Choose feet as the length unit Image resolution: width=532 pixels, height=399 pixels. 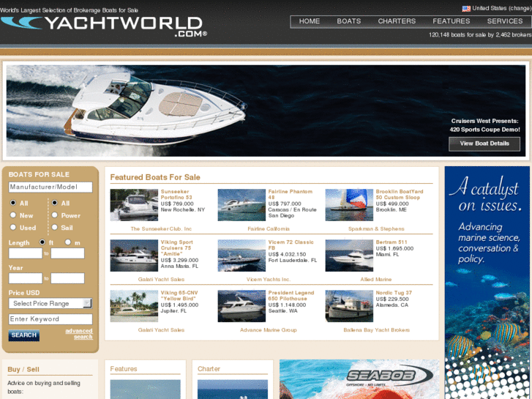(42, 242)
